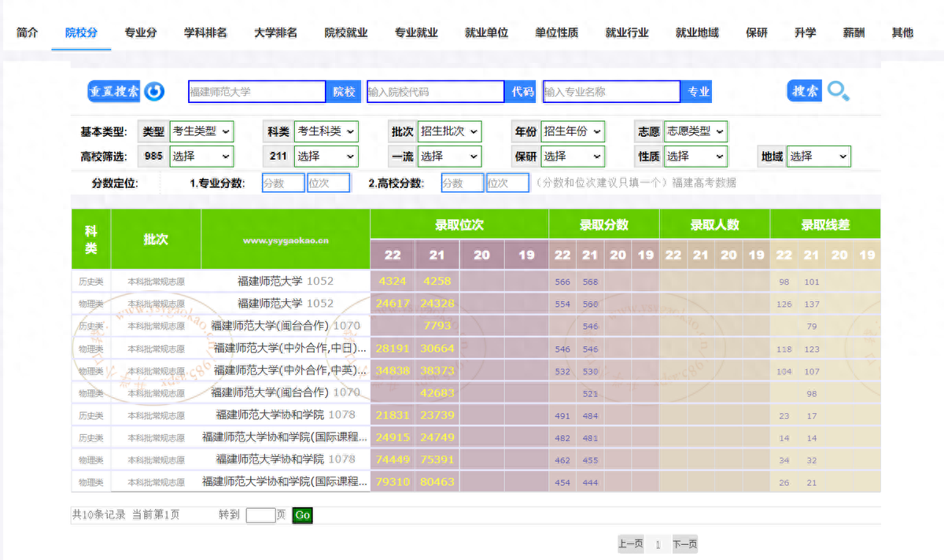Expand the 一流 filter dropdown
Image resolution: width=944 pixels, height=560 pixels.
449,157
